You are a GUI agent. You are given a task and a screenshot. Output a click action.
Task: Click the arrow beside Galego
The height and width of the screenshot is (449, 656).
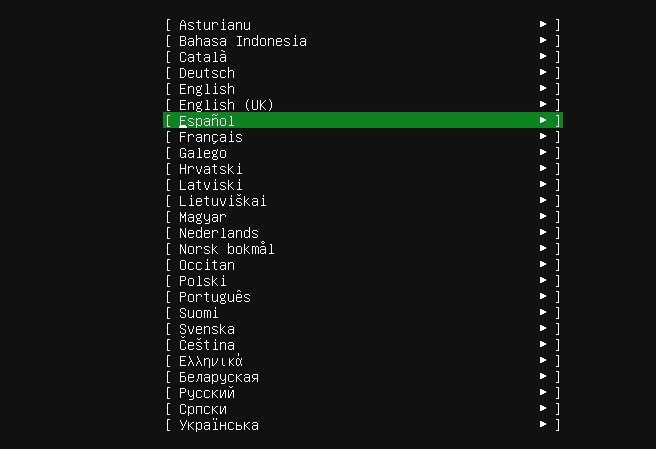click(x=542, y=153)
